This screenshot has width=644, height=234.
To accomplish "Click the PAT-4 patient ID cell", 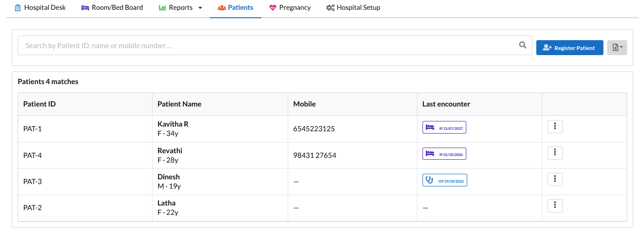I will [x=85, y=155].
